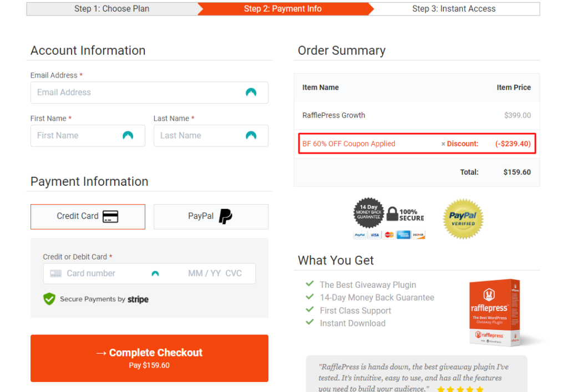Click the stripe wordmark
The height and width of the screenshot is (392, 568).
point(138,299)
